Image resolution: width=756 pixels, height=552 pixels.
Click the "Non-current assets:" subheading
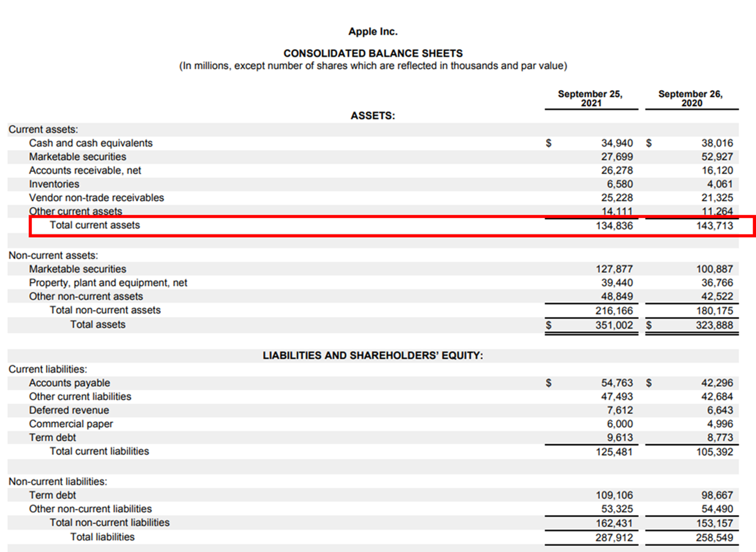pyautogui.click(x=53, y=256)
